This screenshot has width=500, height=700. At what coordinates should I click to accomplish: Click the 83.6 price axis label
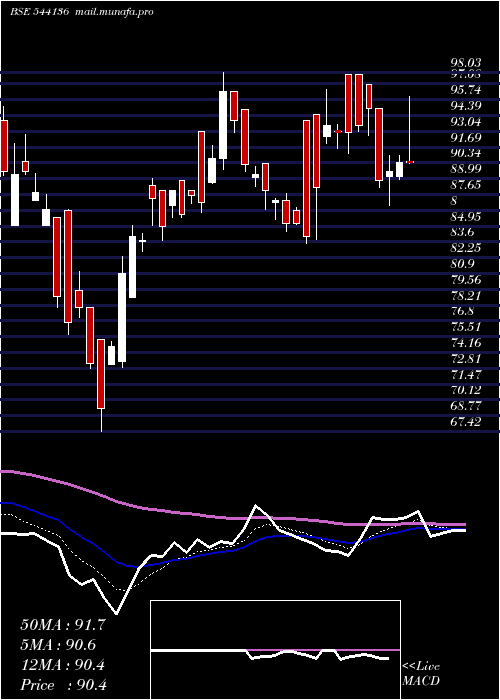pos(462,232)
